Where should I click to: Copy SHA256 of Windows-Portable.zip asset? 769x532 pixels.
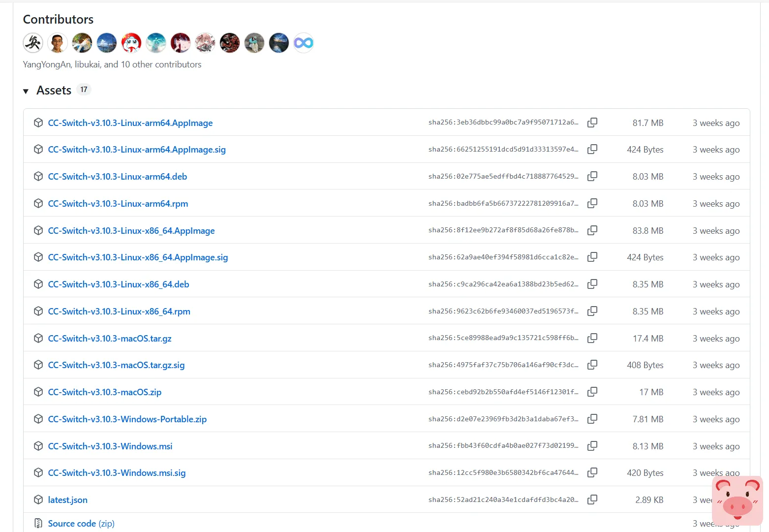tap(592, 419)
